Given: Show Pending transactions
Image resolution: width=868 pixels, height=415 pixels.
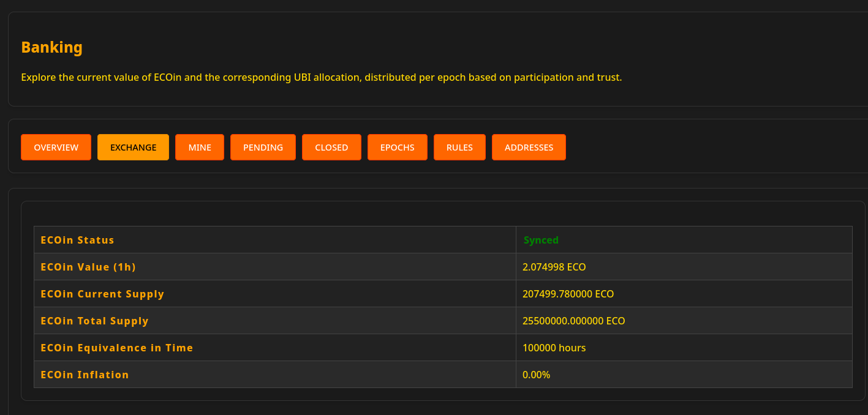Looking at the screenshot, I should [x=263, y=148].
